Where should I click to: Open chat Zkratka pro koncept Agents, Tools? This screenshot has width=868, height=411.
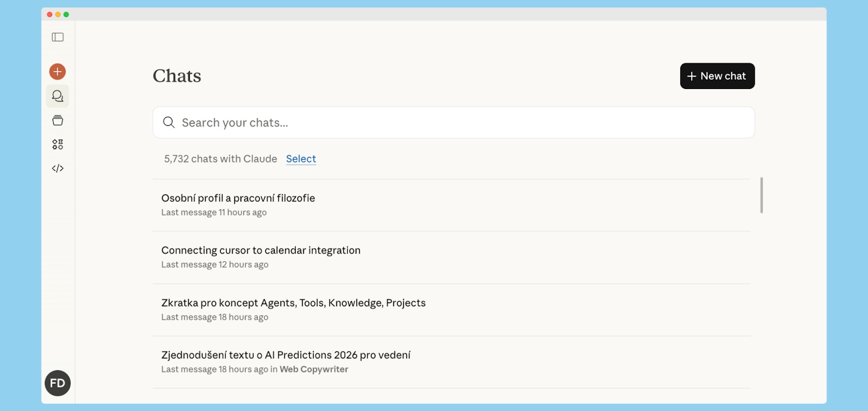293,303
